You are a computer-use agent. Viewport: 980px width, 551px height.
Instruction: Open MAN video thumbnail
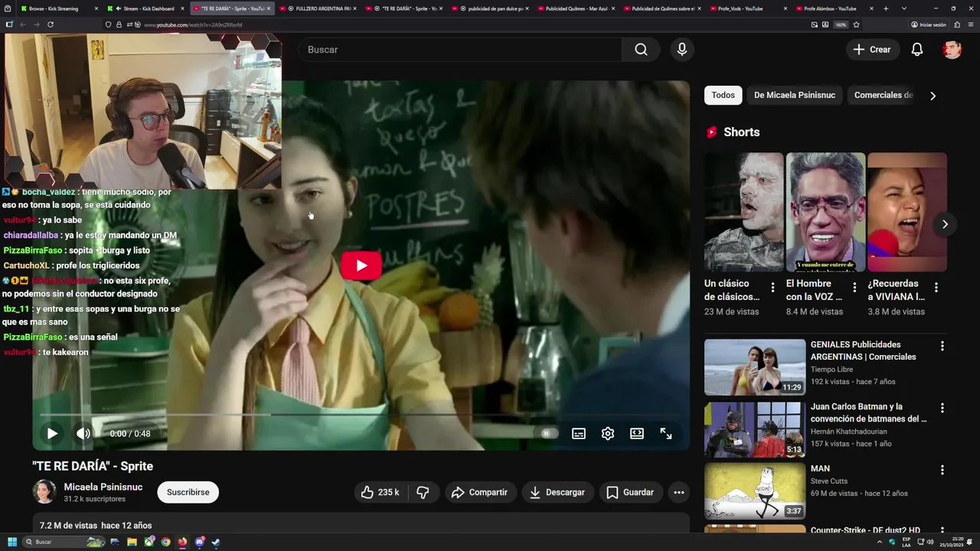755,491
